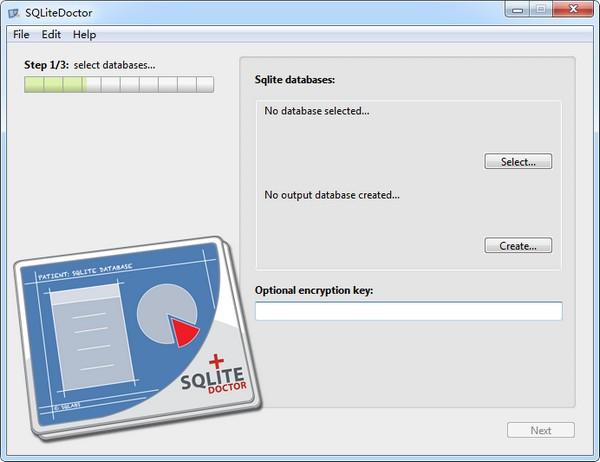
Task: Click the Next button
Action: [x=541, y=430]
